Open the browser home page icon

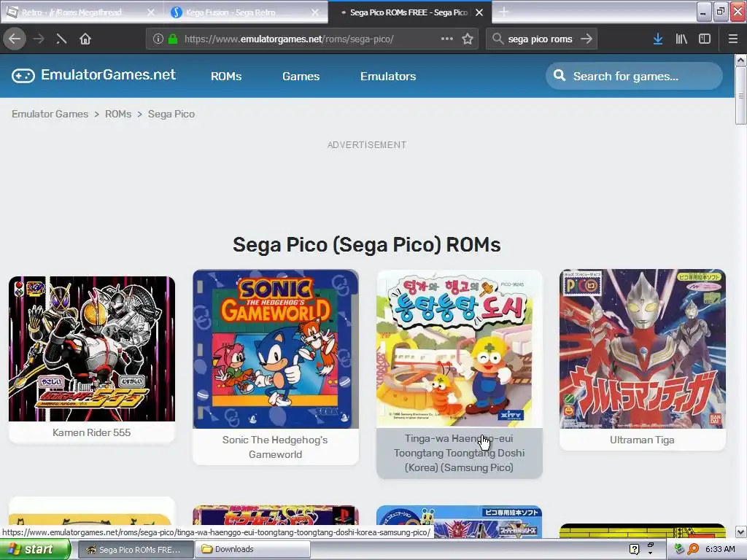[85, 39]
